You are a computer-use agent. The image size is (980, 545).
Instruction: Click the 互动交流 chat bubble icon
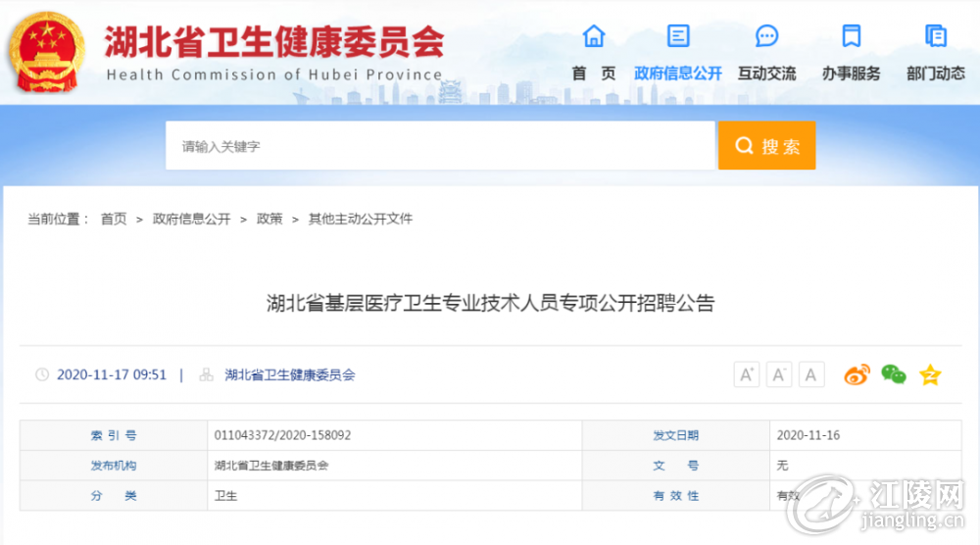click(x=766, y=35)
